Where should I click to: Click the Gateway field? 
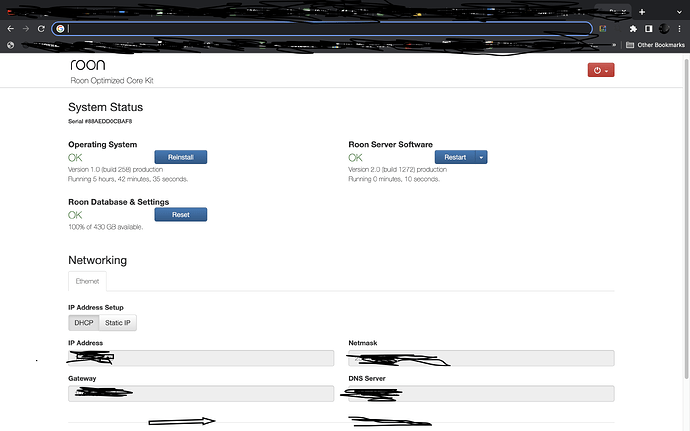click(201, 394)
